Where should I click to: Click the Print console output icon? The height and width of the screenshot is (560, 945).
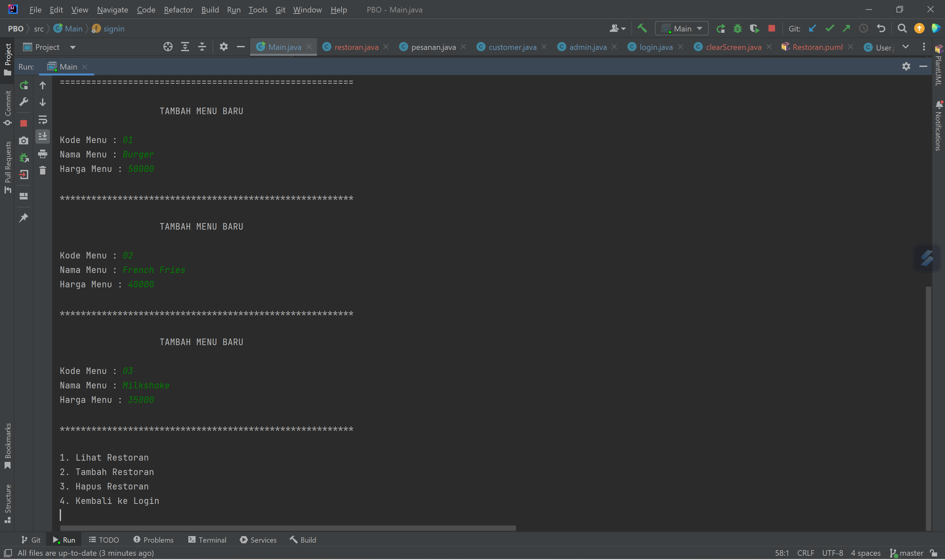(x=43, y=154)
